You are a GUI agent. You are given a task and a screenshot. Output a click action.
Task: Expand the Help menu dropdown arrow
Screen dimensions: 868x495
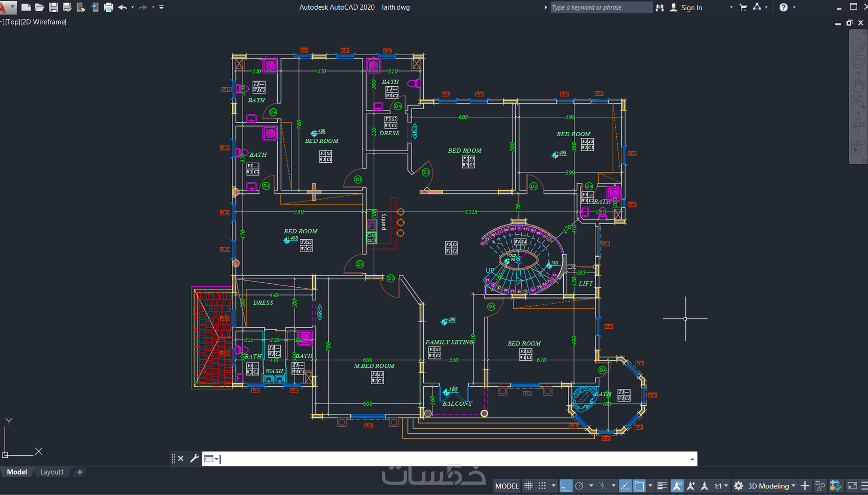pyautogui.click(x=794, y=7)
